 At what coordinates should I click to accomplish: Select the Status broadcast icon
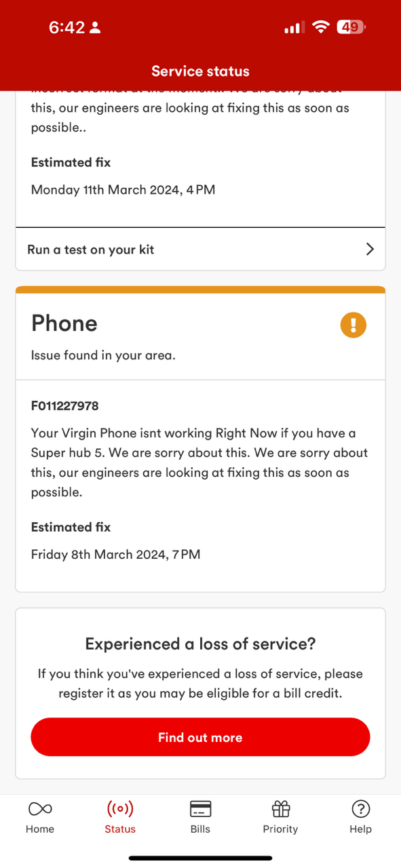pos(120,808)
